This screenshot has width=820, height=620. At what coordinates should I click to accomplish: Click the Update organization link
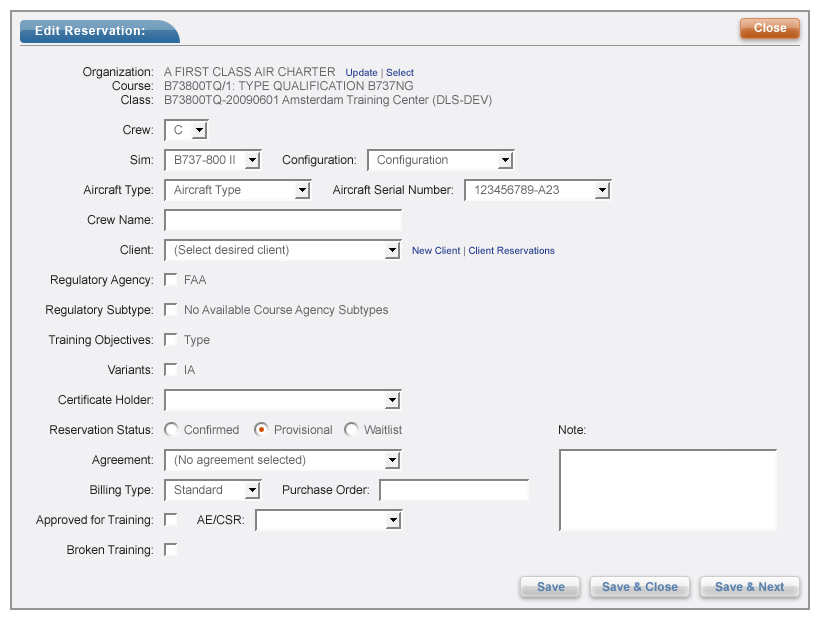click(361, 73)
